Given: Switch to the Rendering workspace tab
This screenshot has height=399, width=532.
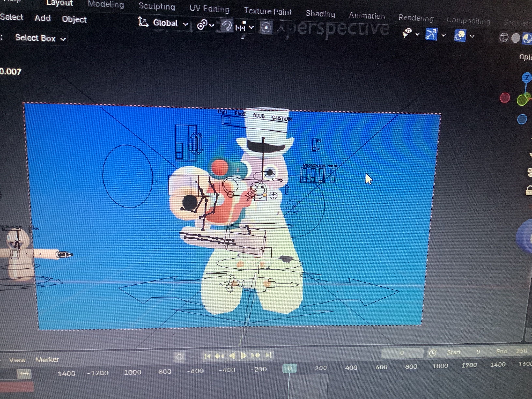Looking at the screenshot, I should click(x=416, y=18).
